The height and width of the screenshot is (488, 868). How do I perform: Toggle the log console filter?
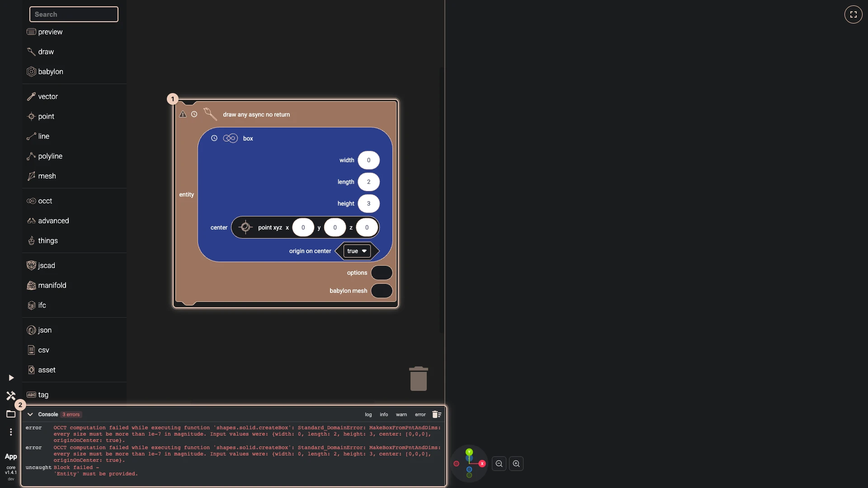click(x=368, y=414)
